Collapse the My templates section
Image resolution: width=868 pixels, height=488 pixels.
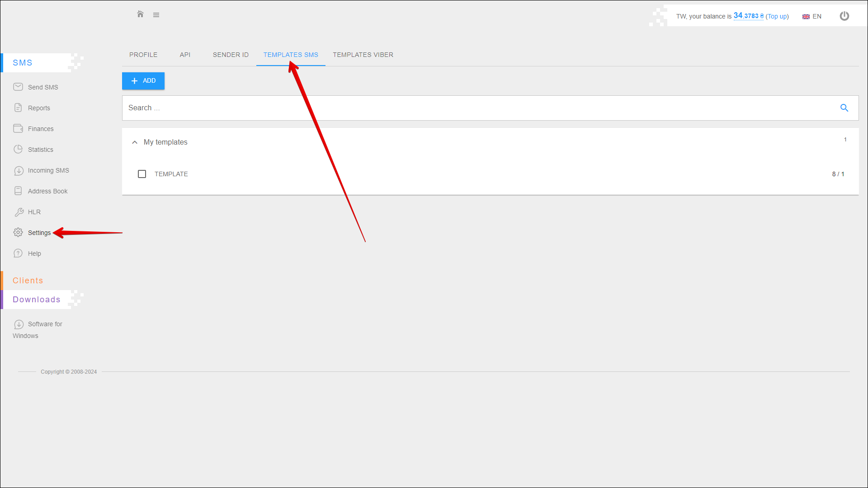[135, 142]
